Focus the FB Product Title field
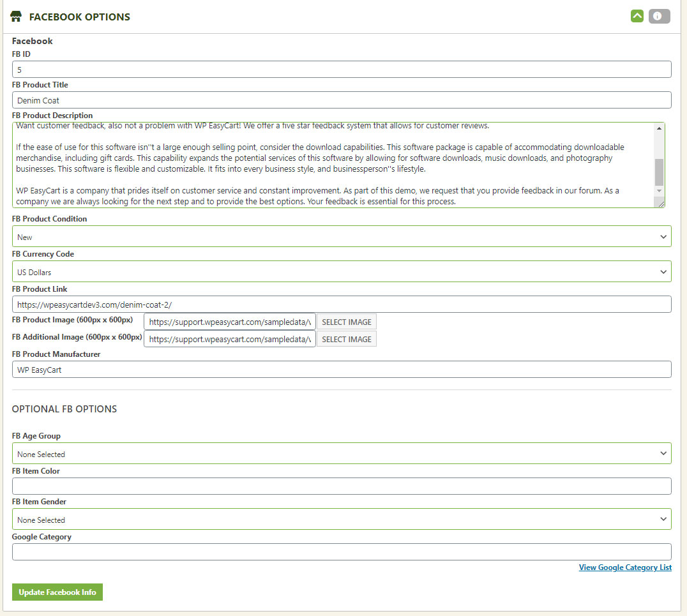Screen dimensions: 687x616 pyautogui.click(x=342, y=100)
